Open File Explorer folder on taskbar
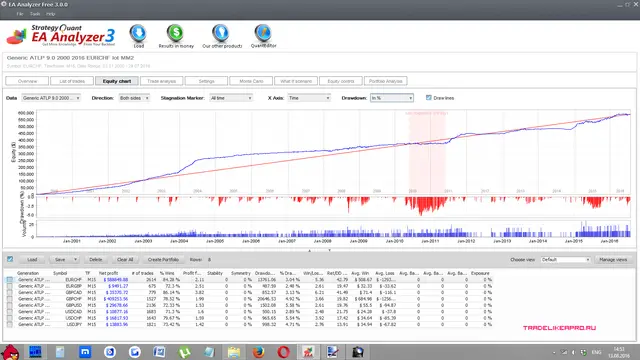The height and width of the screenshot is (360, 640). click(234, 352)
